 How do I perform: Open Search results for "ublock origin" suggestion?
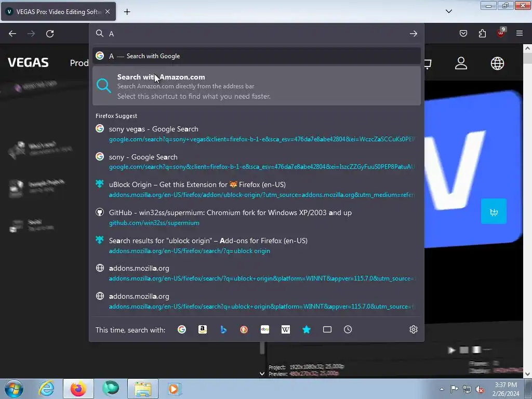click(257, 246)
